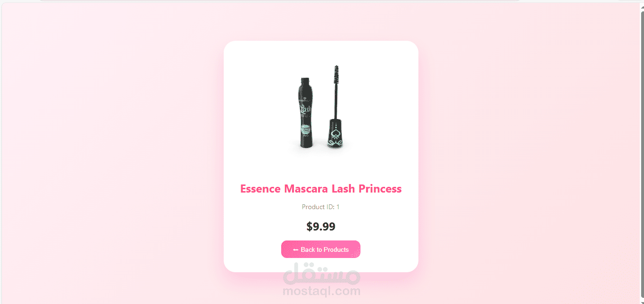Click the number 1 in Product ID
The width and height of the screenshot is (644, 304).
[338, 207]
